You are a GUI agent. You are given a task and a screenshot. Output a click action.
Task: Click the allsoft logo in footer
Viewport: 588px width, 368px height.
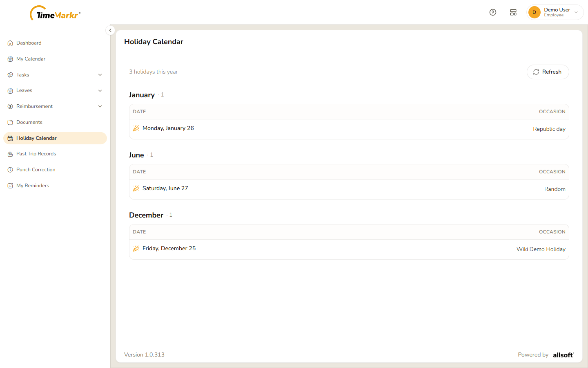tap(563, 355)
